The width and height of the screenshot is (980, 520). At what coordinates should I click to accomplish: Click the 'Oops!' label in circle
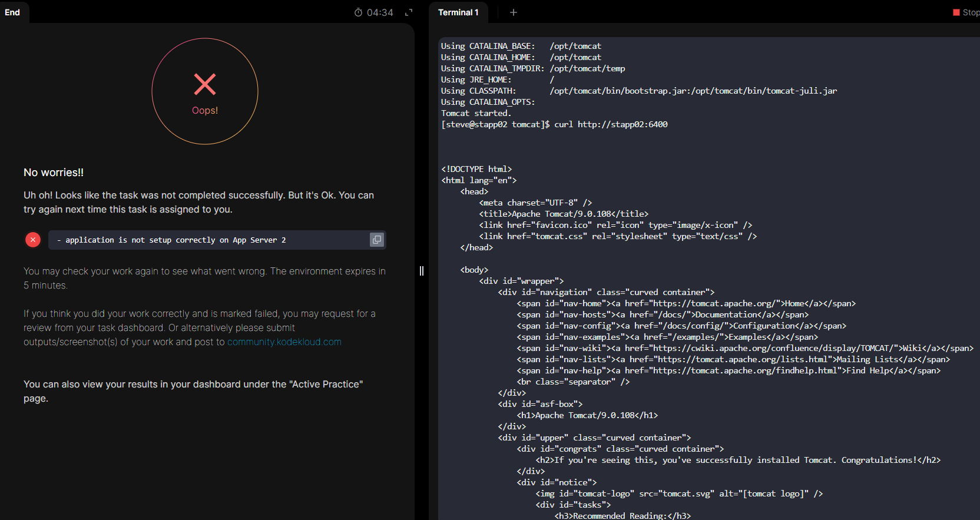point(205,111)
